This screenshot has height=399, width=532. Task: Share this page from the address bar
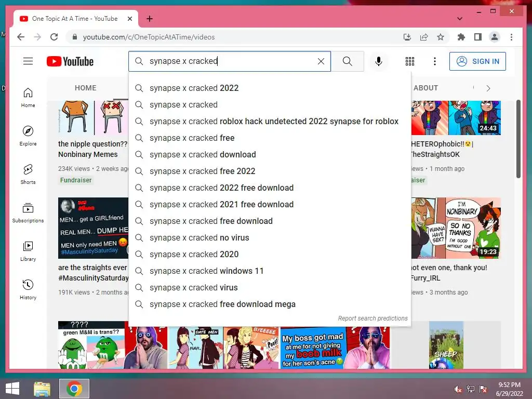tap(424, 37)
